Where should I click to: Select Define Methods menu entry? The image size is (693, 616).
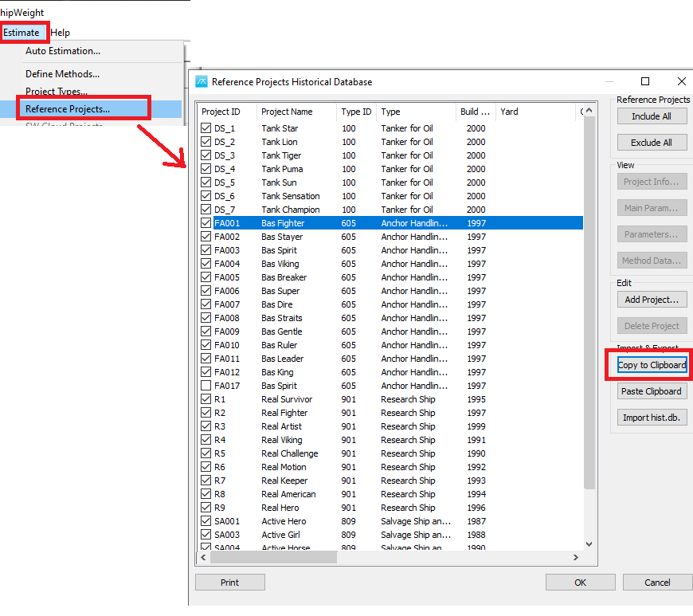62,74
